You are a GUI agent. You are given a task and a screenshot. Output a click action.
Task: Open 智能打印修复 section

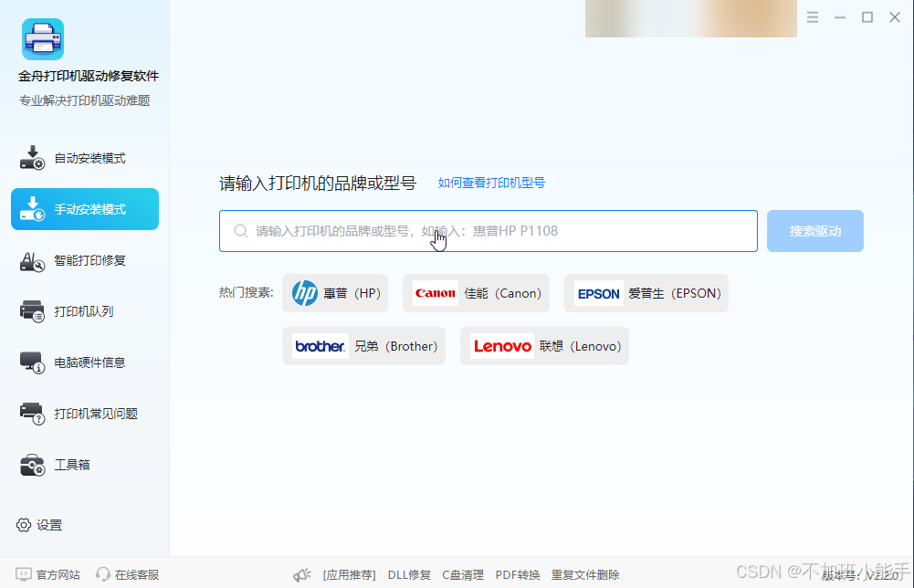tap(85, 260)
